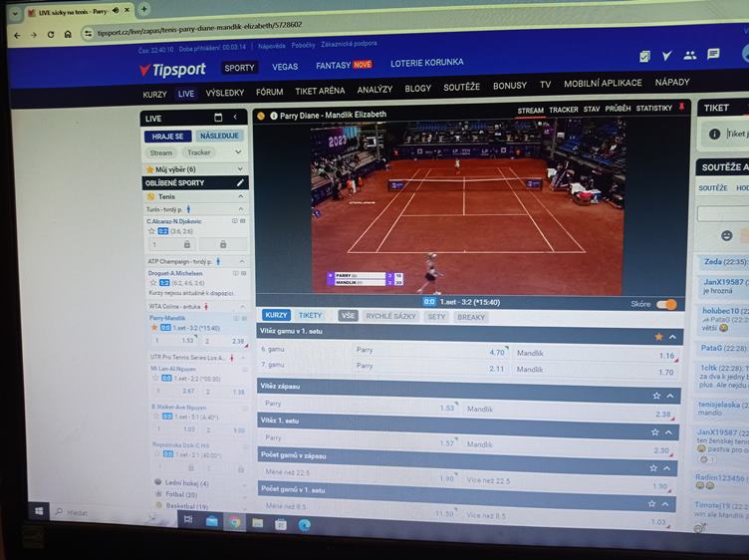The width and height of the screenshot is (749, 560).
Task: Click the Tipsport logo
Action: pyautogui.click(x=173, y=70)
